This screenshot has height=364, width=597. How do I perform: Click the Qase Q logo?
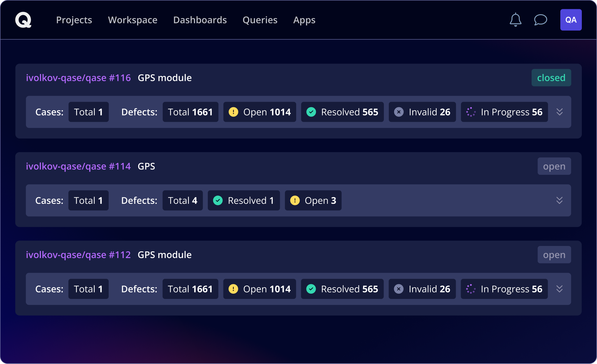tap(23, 20)
